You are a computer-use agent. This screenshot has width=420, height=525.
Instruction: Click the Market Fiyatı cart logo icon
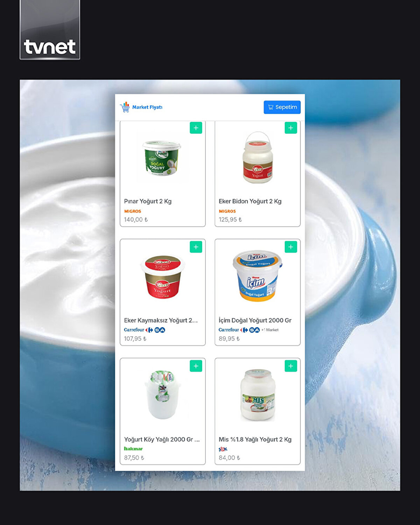click(125, 107)
